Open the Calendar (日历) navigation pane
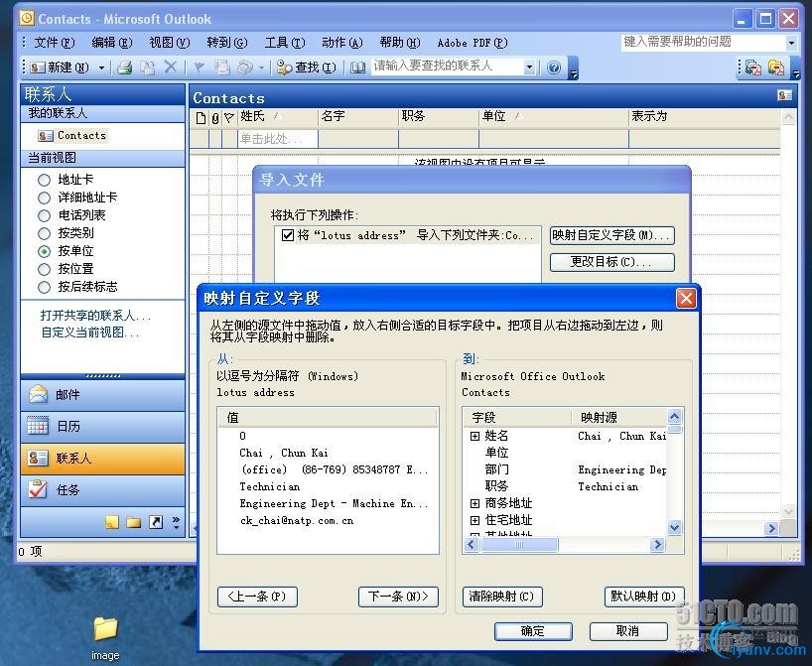 [x=102, y=427]
